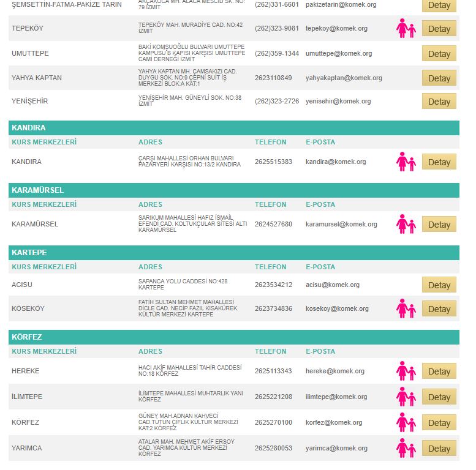Image resolution: width=476 pixels, height=470 pixels.
Task: Open Detay for the Umuttepe center
Action: (439, 54)
